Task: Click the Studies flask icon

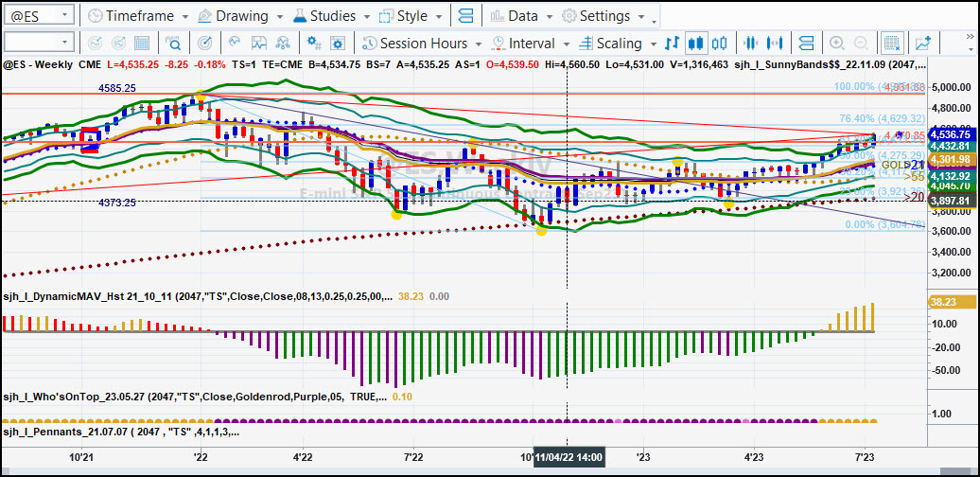Action: click(x=299, y=16)
